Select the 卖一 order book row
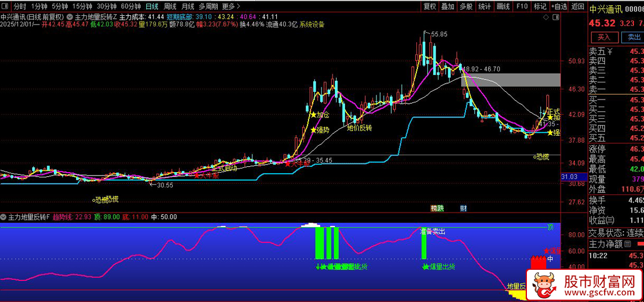The width and height of the screenshot is (644, 302). (616, 90)
